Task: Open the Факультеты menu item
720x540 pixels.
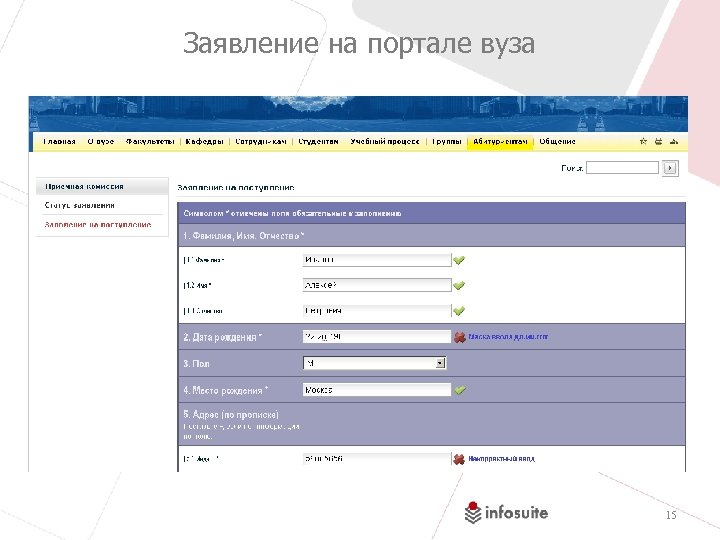Action: pos(150,141)
